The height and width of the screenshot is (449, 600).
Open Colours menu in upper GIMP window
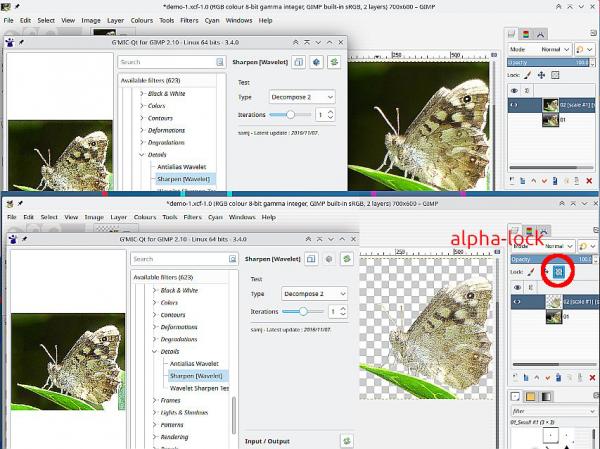[142, 21]
